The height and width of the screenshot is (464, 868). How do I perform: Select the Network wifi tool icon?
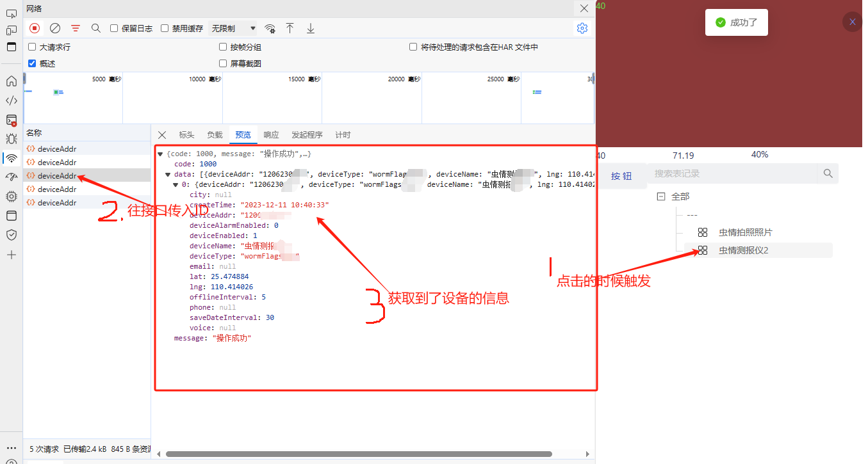point(11,158)
